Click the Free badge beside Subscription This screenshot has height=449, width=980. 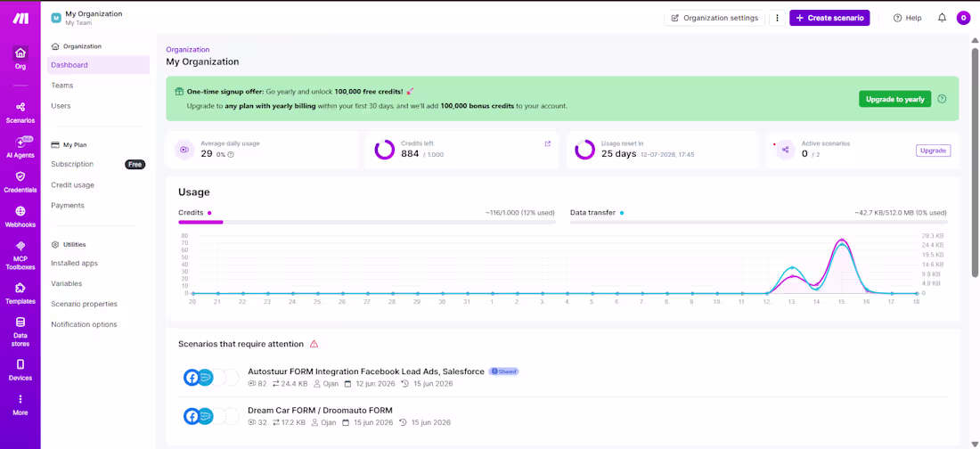pos(135,165)
